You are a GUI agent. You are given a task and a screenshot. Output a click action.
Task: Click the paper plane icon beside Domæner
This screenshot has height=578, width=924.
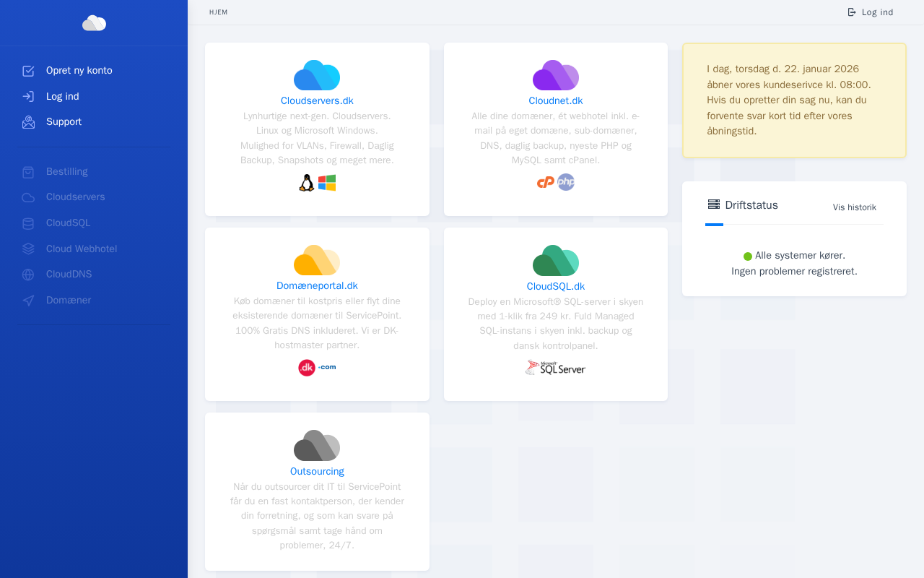click(28, 301)
